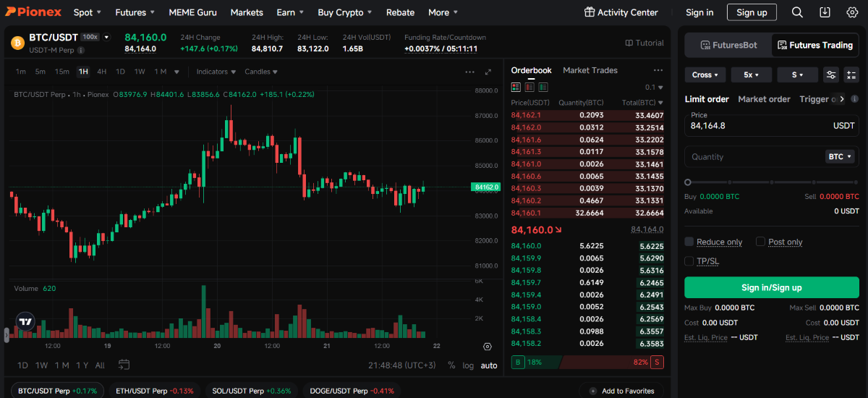868x398 pixels.
Task: Toggle the percent scale on chart
Action: coord(452,365)
